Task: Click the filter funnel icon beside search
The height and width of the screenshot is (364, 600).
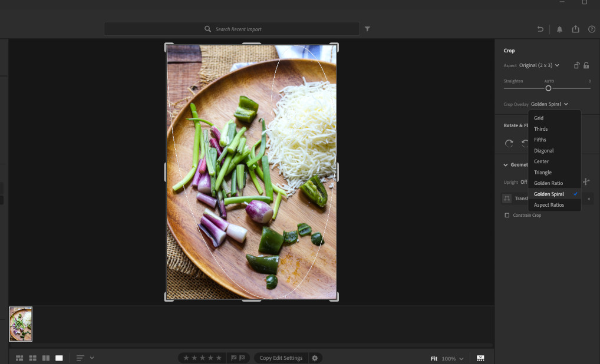Action: click(367, 29)
